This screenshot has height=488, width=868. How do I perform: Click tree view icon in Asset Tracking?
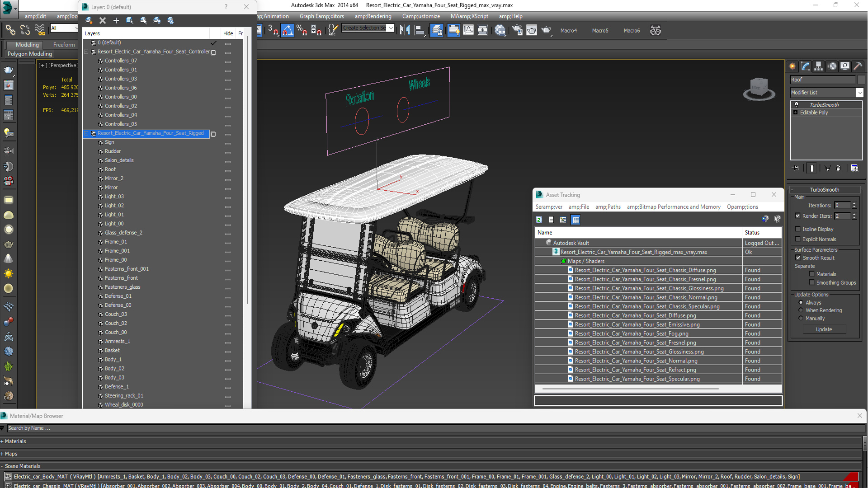pos(563,220)
